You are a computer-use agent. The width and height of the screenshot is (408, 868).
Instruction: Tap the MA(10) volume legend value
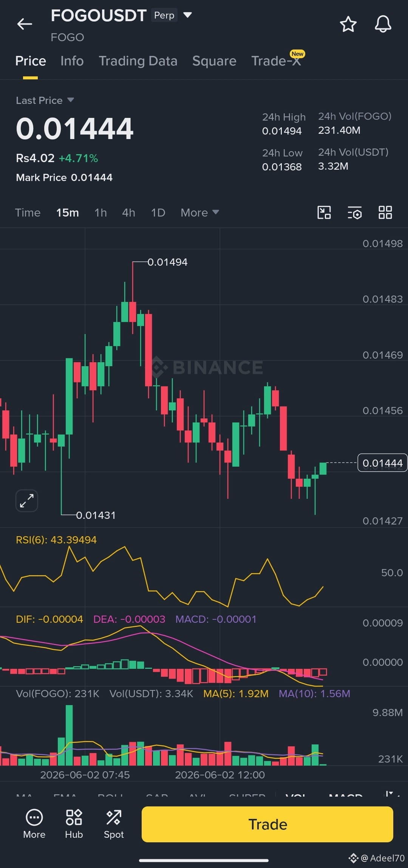[x=314, y=694]
